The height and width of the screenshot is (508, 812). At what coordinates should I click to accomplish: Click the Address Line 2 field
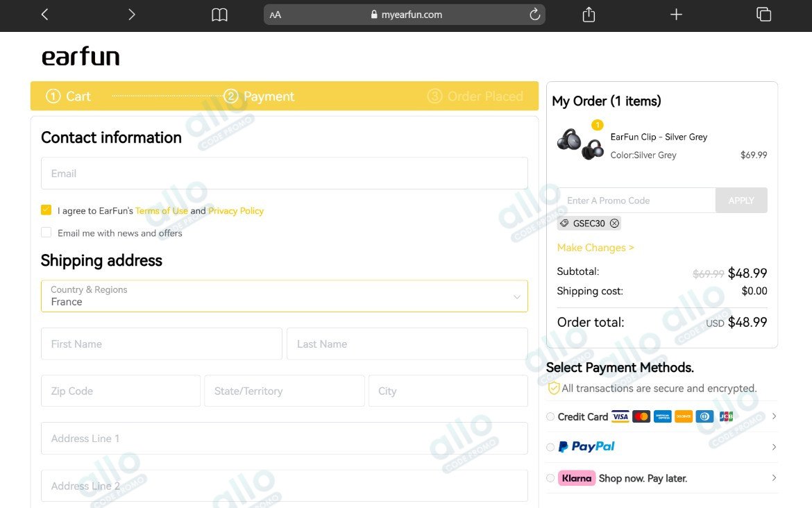point(285,486)
